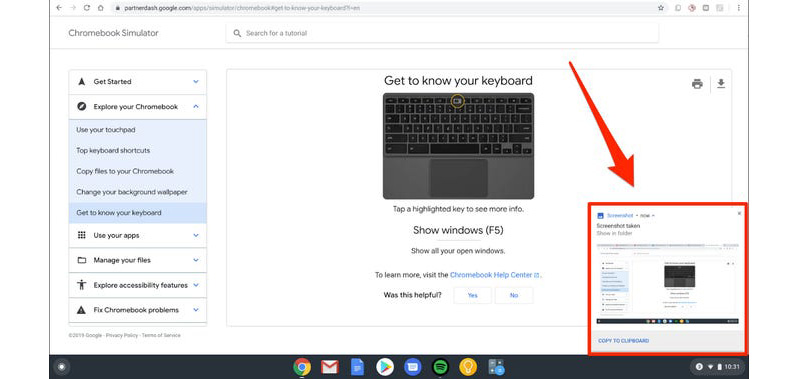Reload the page with the refresh icon
This screenshot has height=379, width=799.
point(87,8)
